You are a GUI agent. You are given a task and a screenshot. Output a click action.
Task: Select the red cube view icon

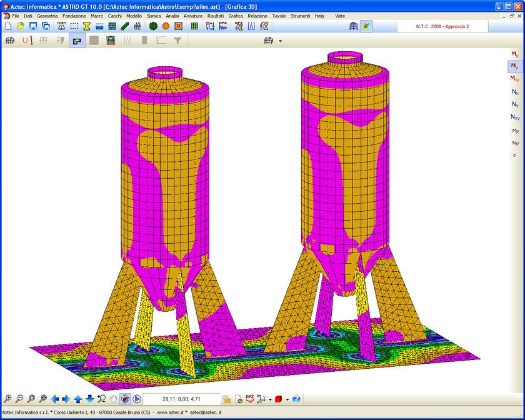pyautogui.click(x=279, y=399)
